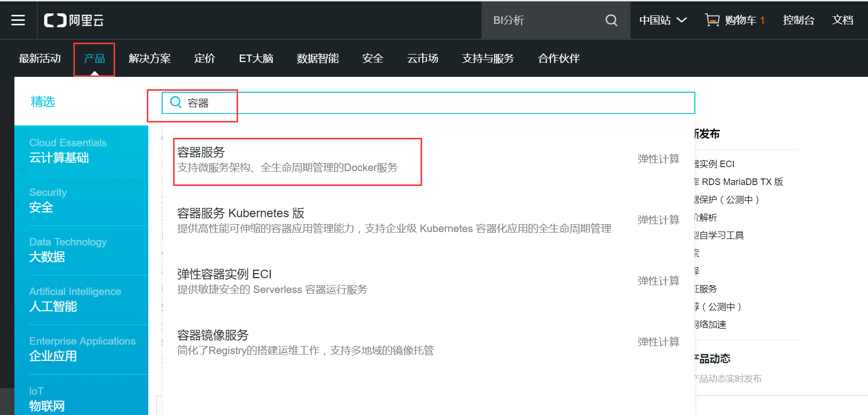Screen dimensions: 868x415
Task: Click the Registry 搭建运维 description text
Action: 306,351
